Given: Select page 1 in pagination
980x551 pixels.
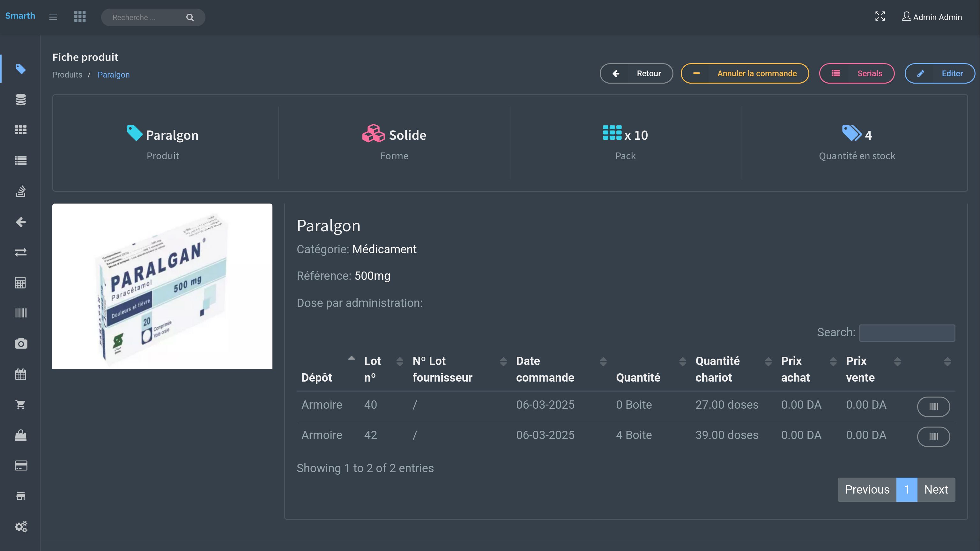Looking at the screenshot, I should click(x=907, y=489).
